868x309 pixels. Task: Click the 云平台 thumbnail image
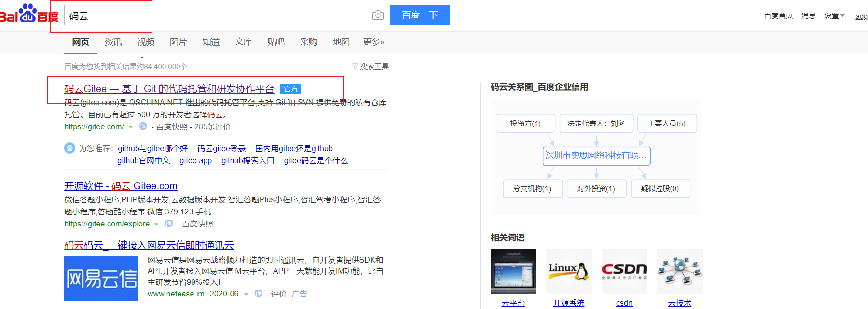[x=513, y=271]
